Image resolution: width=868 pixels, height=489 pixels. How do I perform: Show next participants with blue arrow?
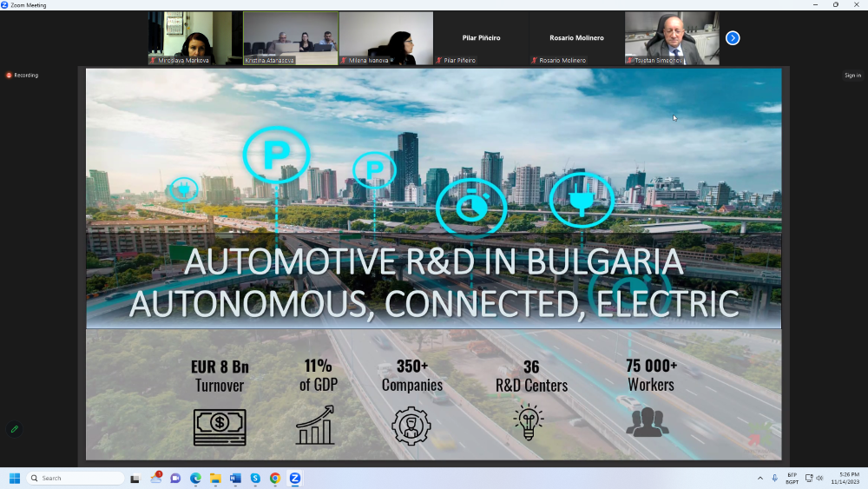coord(733,38)
